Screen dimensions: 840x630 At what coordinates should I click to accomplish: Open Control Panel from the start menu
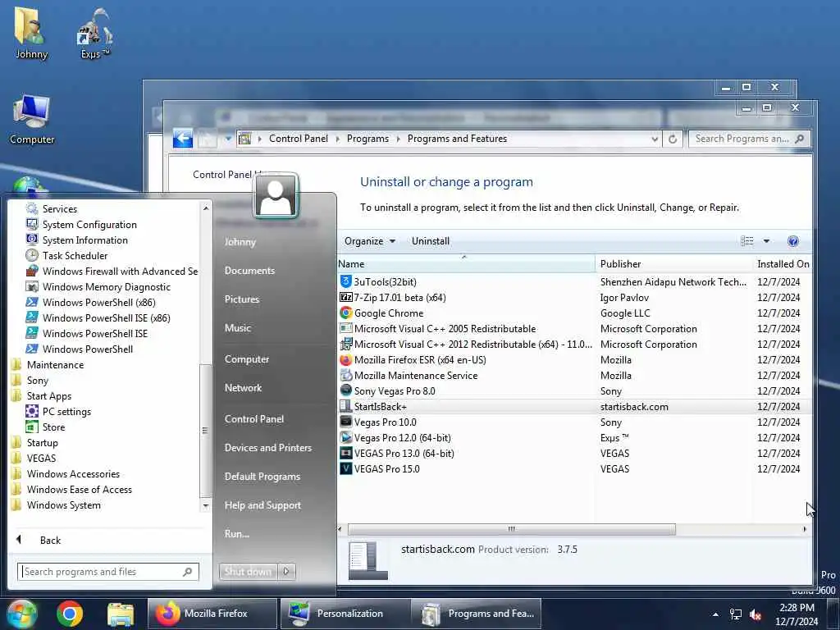(x=254, y=419)
